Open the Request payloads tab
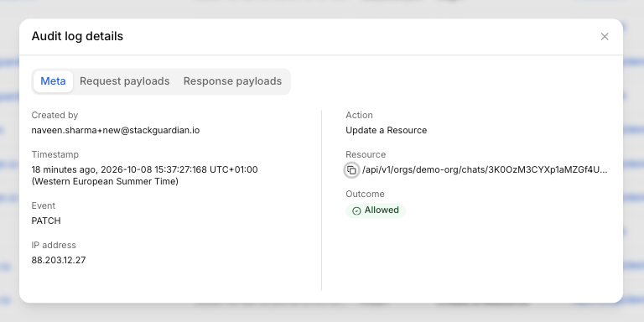Viewport: 644px width, 322px height. point(124,81)
